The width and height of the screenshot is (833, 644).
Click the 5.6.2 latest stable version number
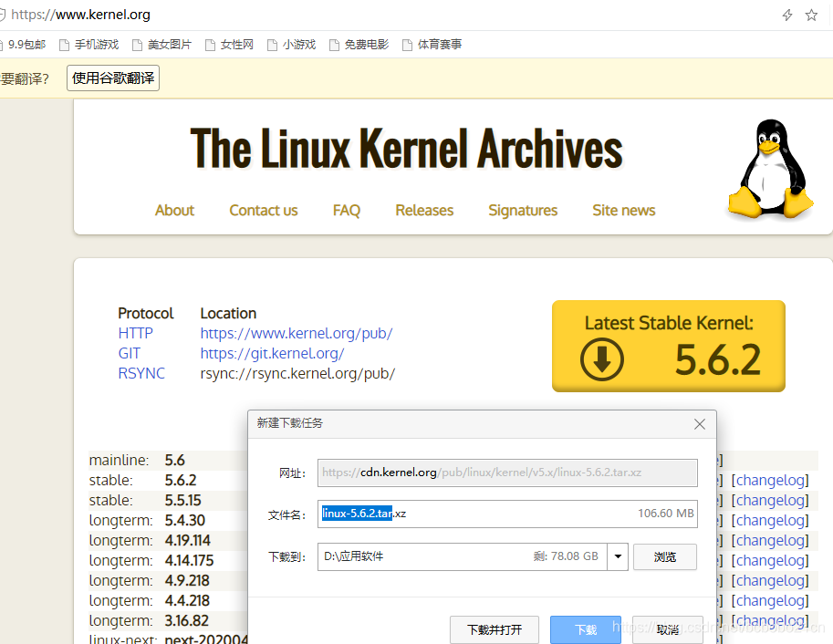point(718,359)
